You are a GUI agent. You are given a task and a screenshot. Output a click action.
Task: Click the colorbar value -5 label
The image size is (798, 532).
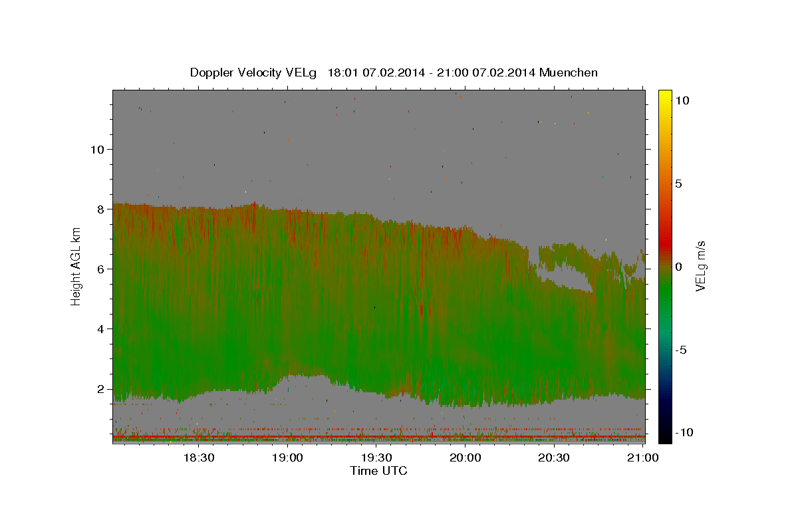(x=681, y=350)
